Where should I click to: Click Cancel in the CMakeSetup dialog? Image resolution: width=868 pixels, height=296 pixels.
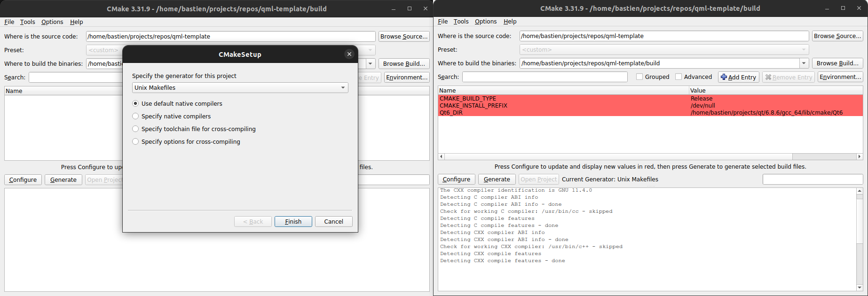tap(333, 221)
